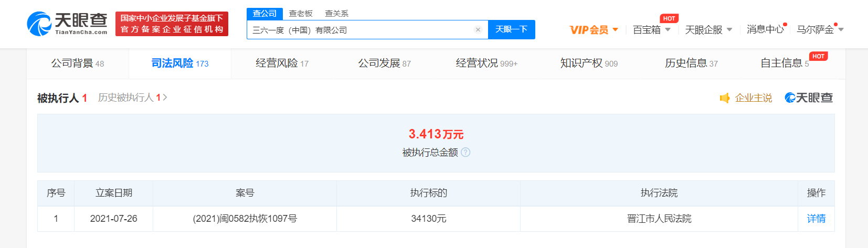868x248 pixels.
Task: Open the 公司背景 tab
Action: (78, 63)
